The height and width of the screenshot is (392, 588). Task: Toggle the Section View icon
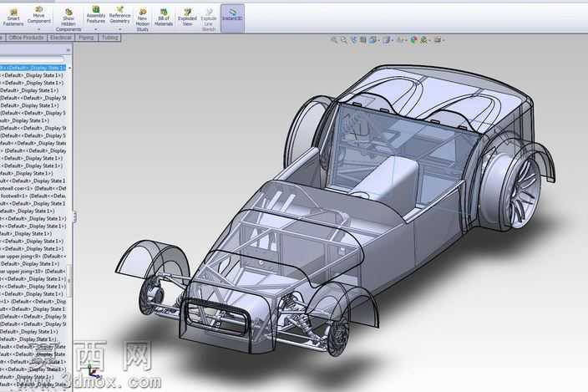[x=362, y=39]
